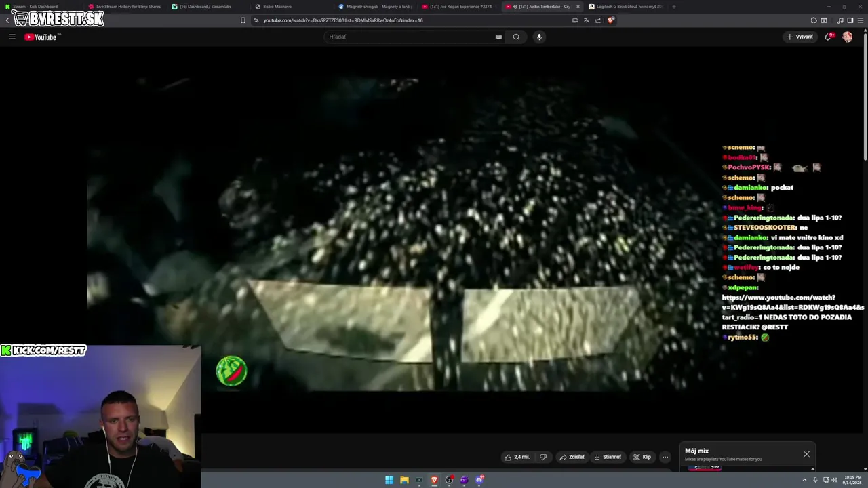868x488 pixels.
Task: Open the taskbar volume control
Action: pyautogui.click(x=834, y=480)
